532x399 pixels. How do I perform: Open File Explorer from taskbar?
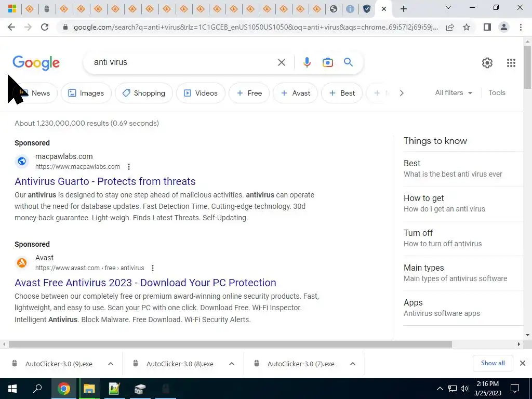coord(89,389)
